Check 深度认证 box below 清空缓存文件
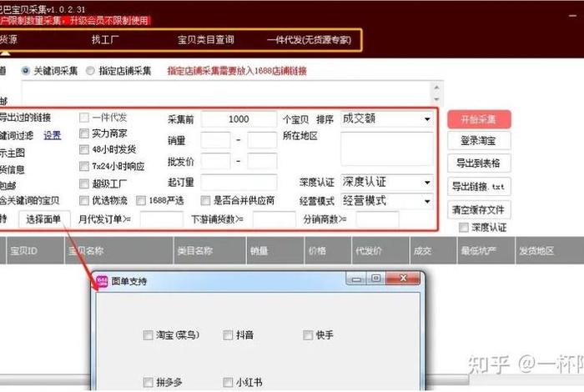584x392 pixels. click(464, 227)
